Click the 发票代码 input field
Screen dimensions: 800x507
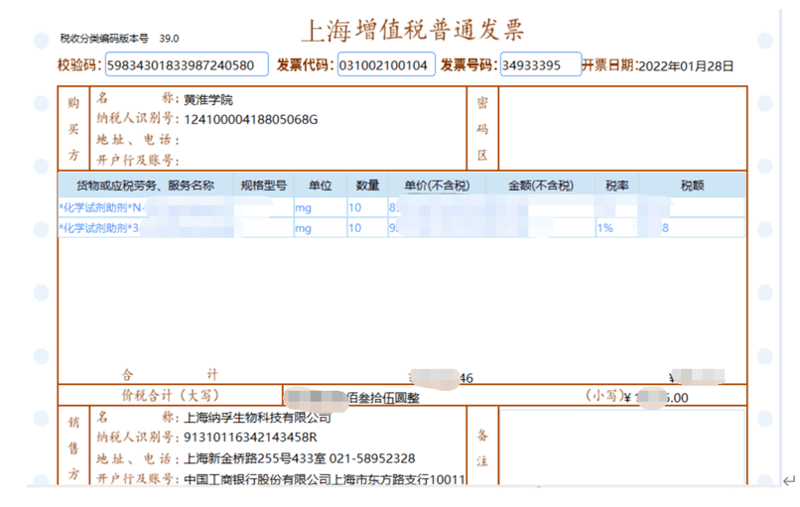(386, 66)
